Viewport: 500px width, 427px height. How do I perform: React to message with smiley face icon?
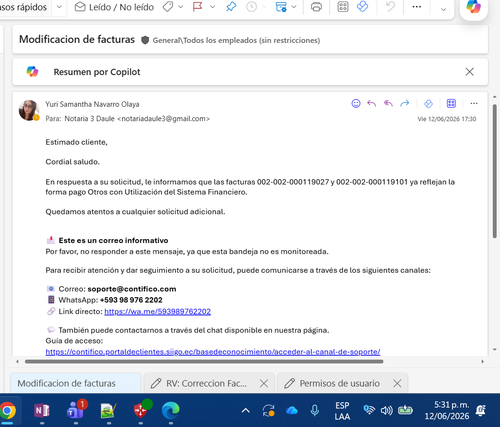(356, 104)
